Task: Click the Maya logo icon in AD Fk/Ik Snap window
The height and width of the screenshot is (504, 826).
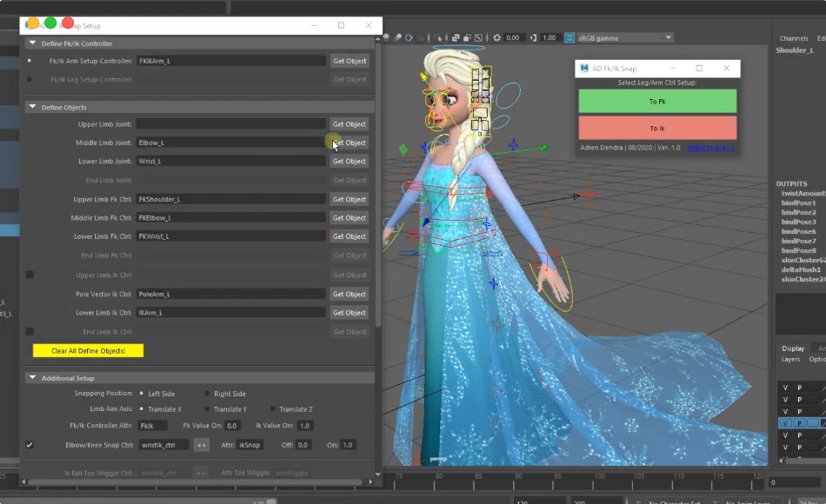Action: click(583, 68)
